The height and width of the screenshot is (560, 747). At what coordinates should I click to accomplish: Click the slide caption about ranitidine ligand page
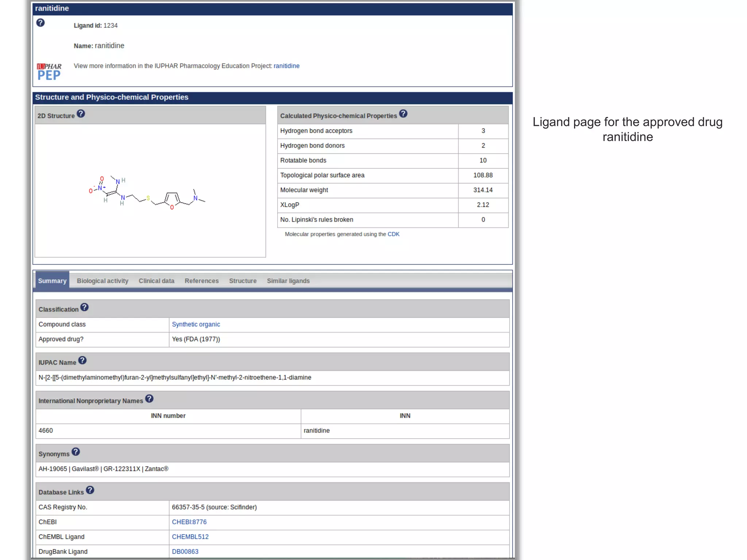point(627,129)
